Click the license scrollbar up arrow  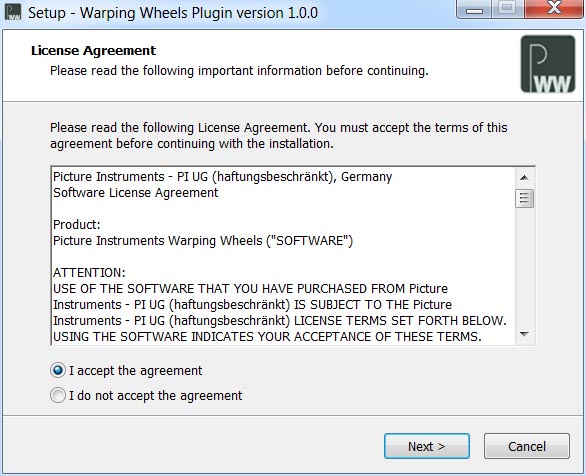(x=524, y=177)
